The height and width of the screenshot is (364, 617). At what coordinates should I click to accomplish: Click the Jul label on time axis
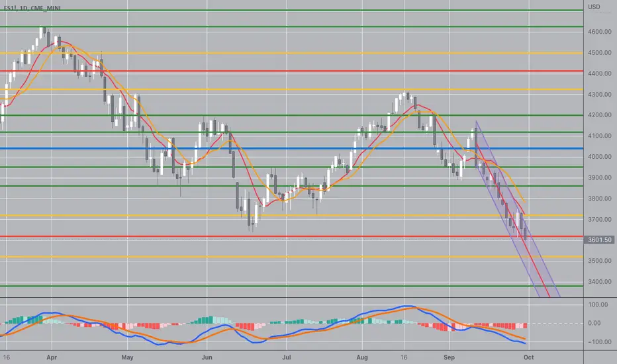coord(287,357)
